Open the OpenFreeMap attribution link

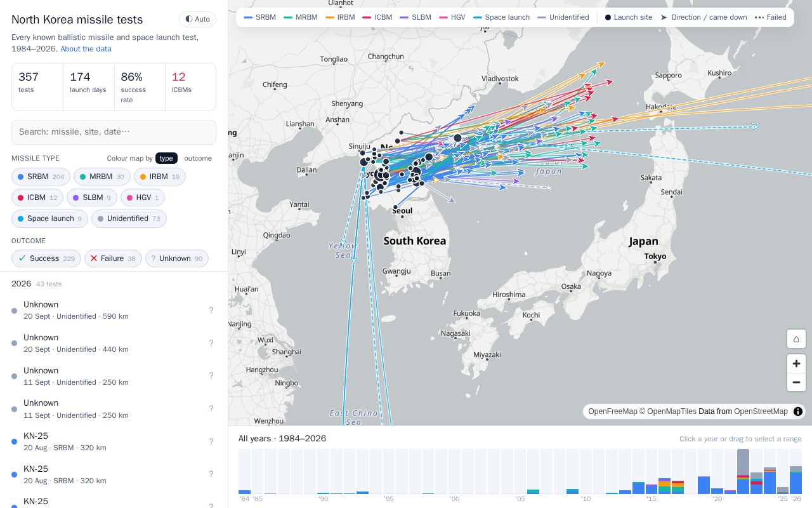(613, 411)
